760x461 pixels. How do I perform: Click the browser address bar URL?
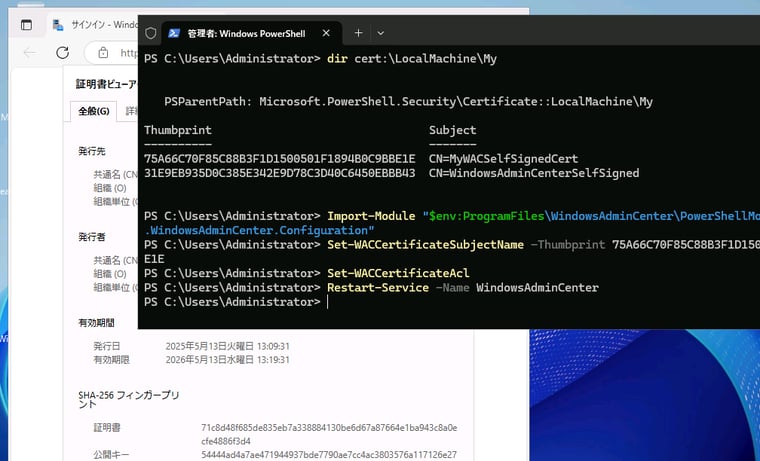(129, 52)
